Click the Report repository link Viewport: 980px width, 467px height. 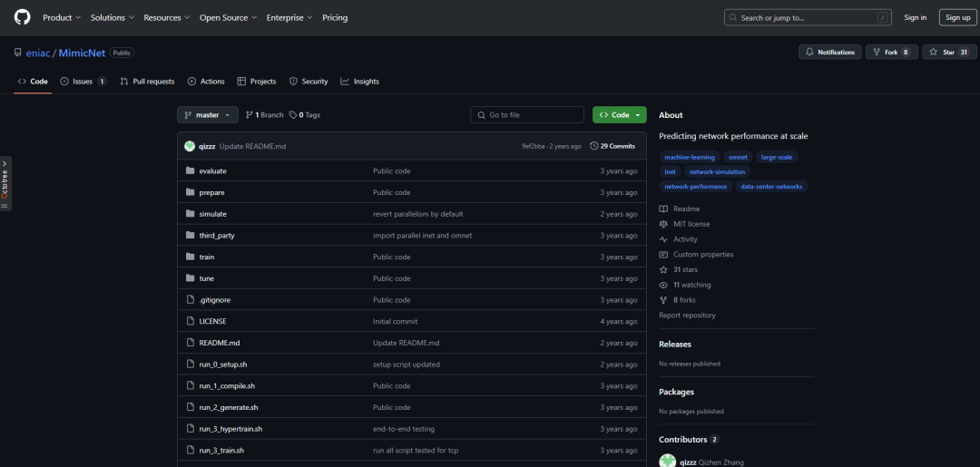(x=687, y=316)
